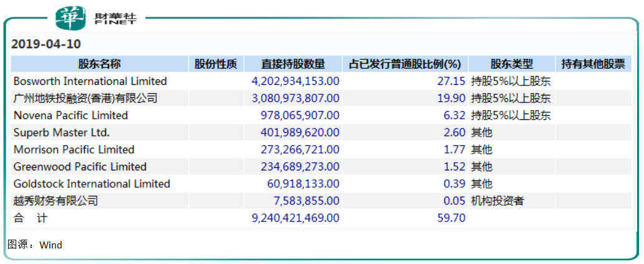Click the 59.70 total percentage
Viewport: 644px width, 264px height.
click(x=451, y=218)
